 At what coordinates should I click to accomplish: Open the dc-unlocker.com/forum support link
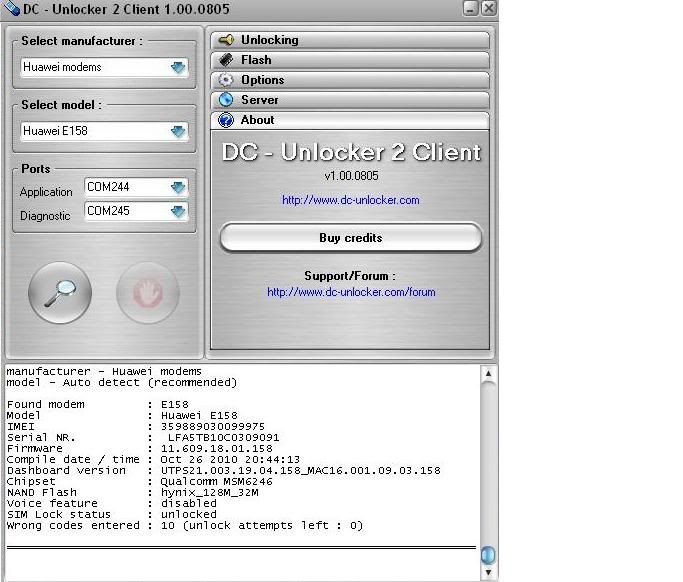(350, 292)
